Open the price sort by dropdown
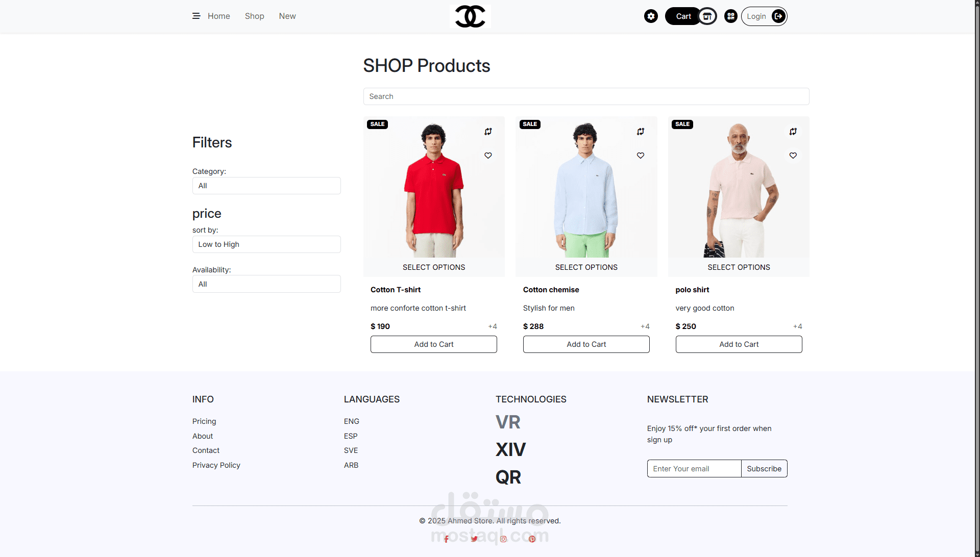980x557 pixels. (x=266, y=244)
